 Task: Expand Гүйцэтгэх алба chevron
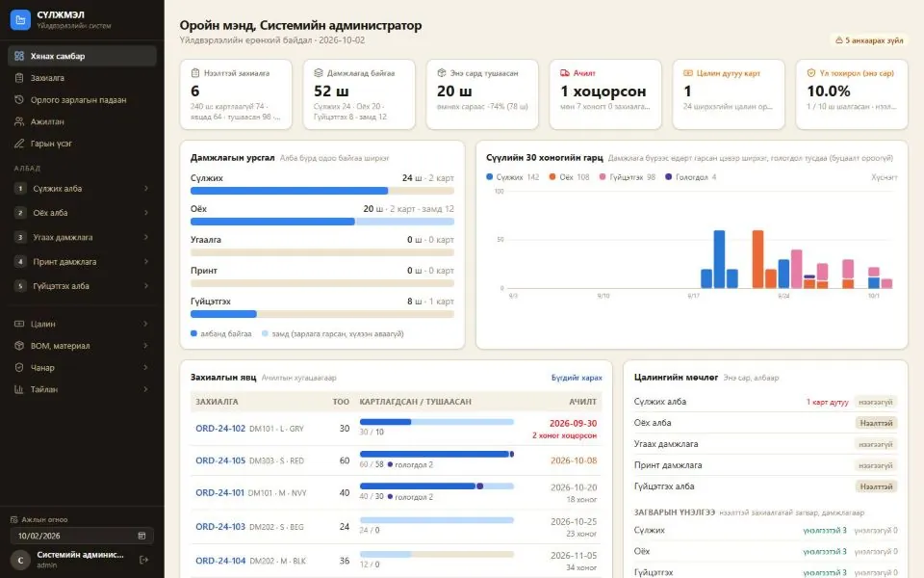[x=145, y=286]
